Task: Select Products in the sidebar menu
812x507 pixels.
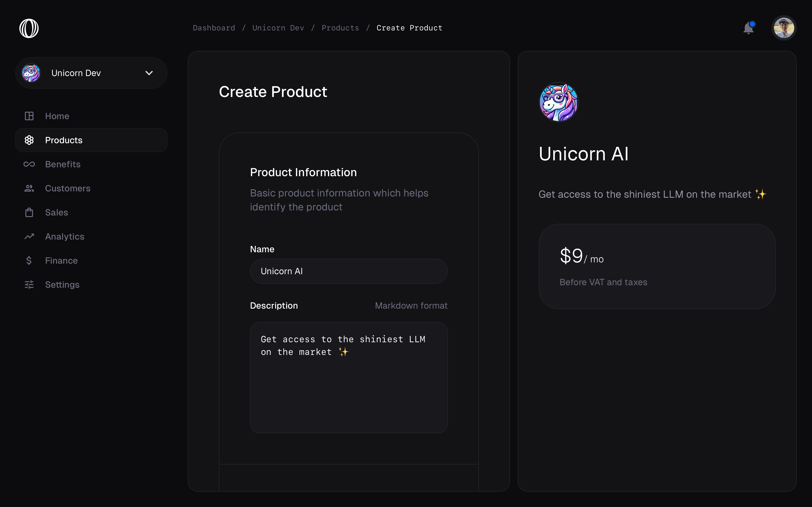Action: 64,140
